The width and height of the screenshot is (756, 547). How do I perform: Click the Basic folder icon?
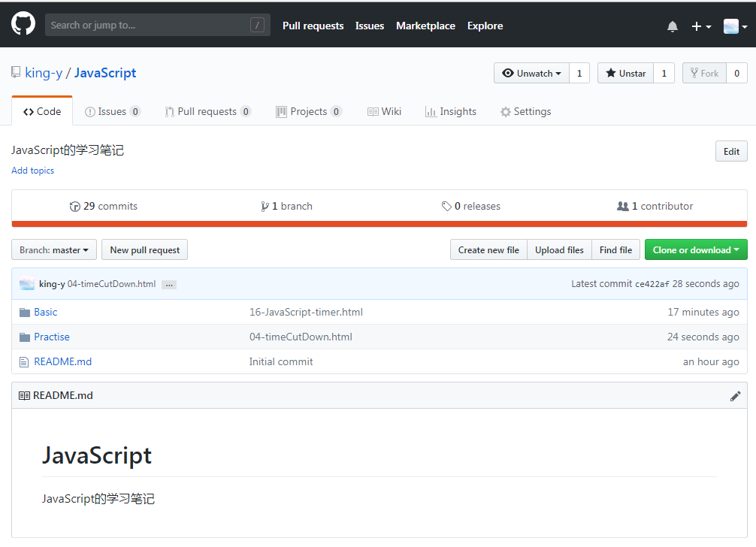pos(25,313)
